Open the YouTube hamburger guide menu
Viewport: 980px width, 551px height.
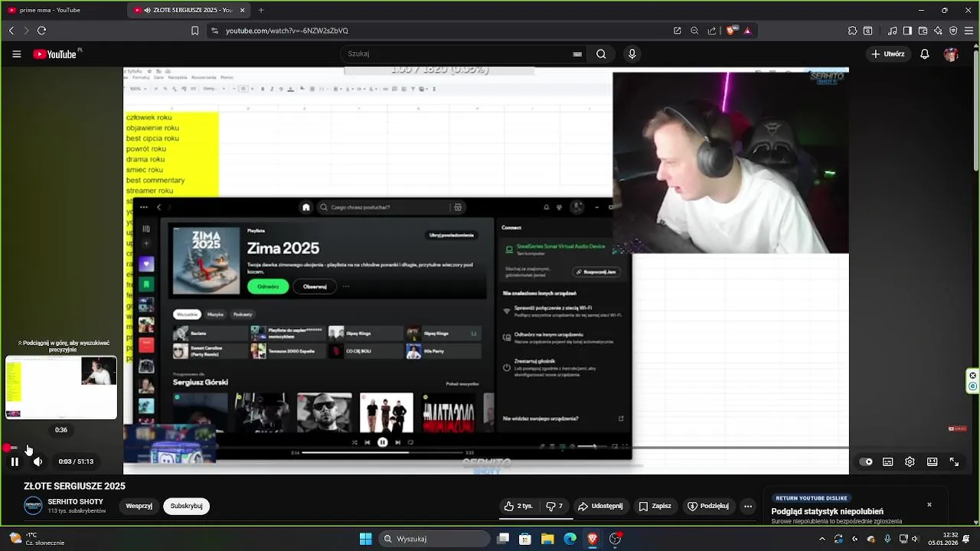(16, 54)
